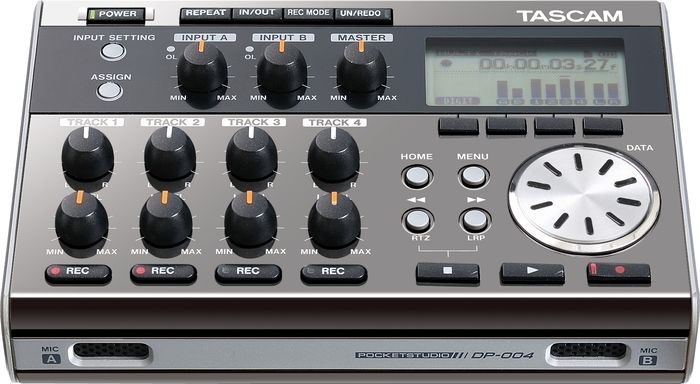The height and width of the screenshot is (384, 700).
Task: Select the REC MODE button
Action: (308, 13)
